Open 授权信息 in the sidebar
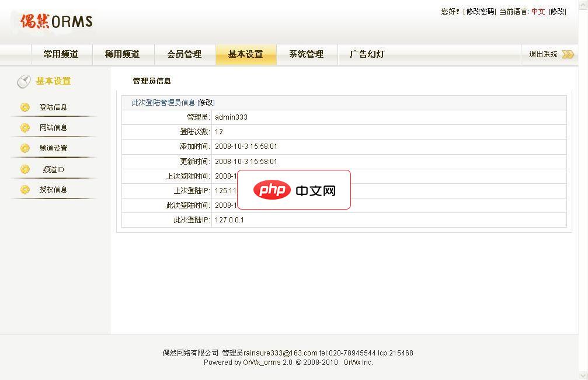This screenshot has height=380, width=588. [x=53, y=190]
